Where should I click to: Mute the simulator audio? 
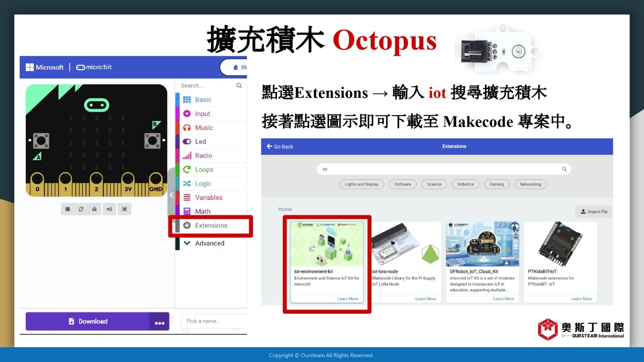[x=109, y=209]
